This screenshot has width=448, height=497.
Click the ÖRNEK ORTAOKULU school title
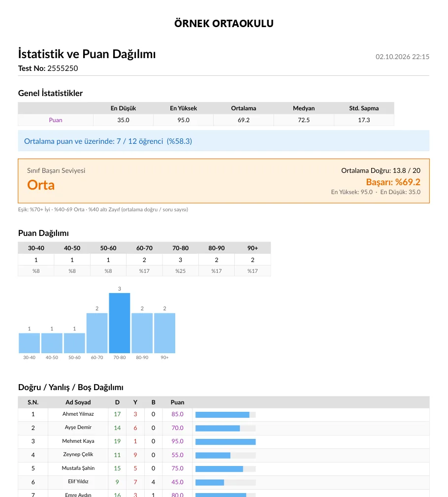coord(224,24)
